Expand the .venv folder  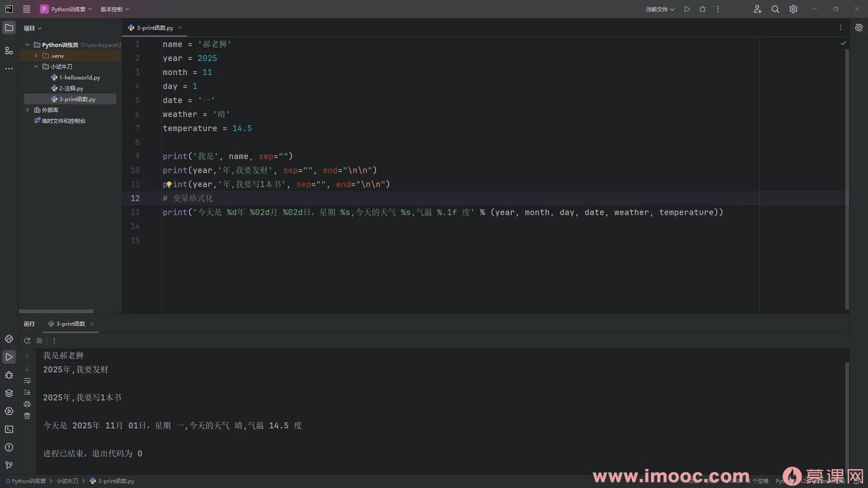[36, 56]
